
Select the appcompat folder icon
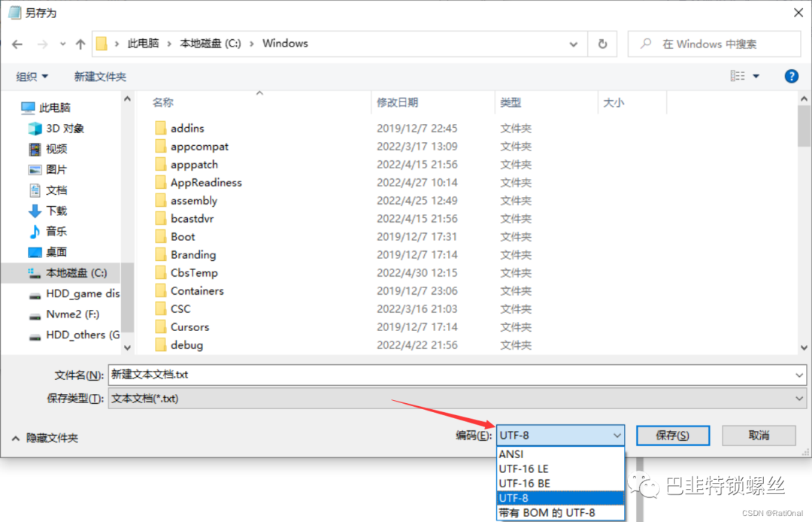(x=161, y=146)
